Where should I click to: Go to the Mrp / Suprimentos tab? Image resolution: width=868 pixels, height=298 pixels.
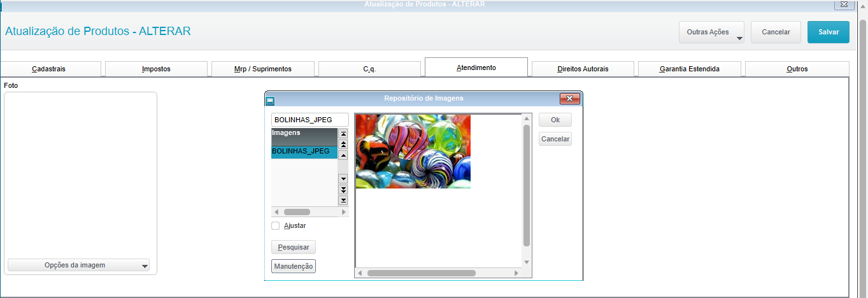(x=262, y=69)
